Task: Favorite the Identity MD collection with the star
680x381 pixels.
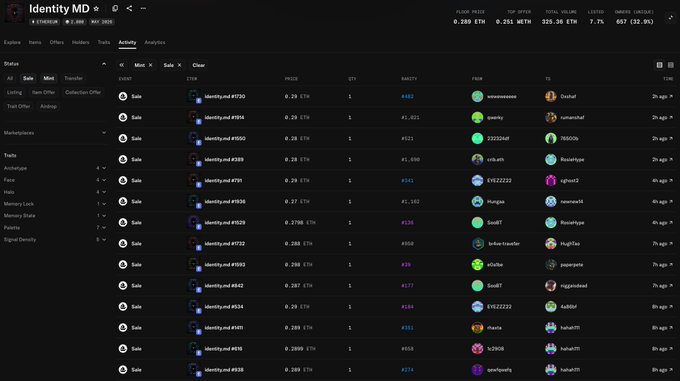Action: click(96, 9)
